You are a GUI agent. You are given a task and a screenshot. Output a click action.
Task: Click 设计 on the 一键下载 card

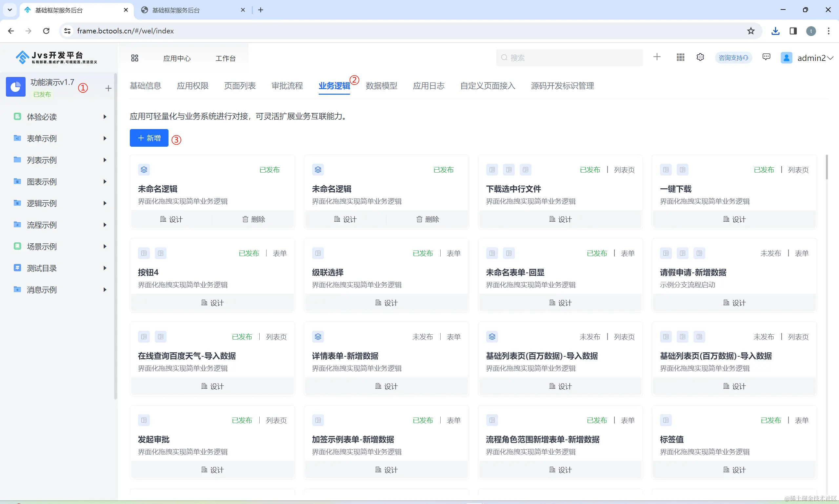(x=734, y=219)
